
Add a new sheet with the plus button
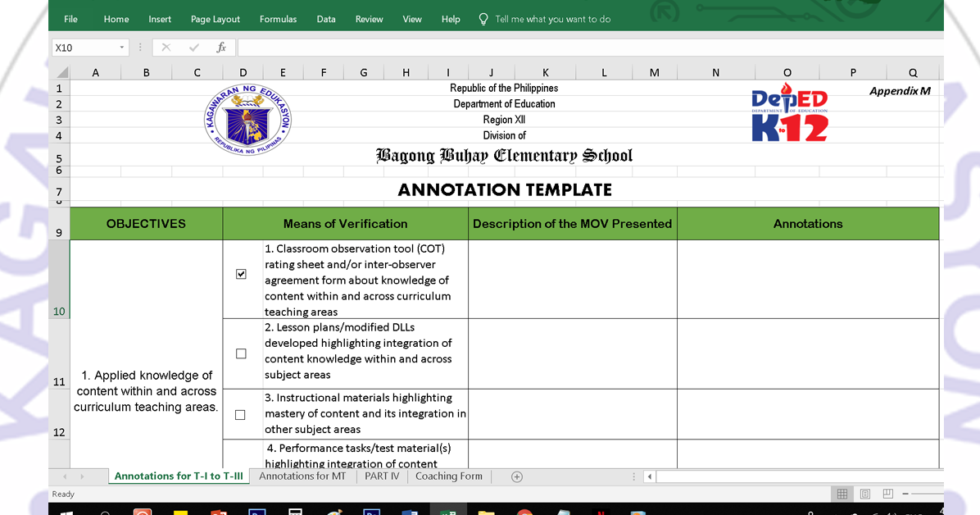[x=516, y=476]
